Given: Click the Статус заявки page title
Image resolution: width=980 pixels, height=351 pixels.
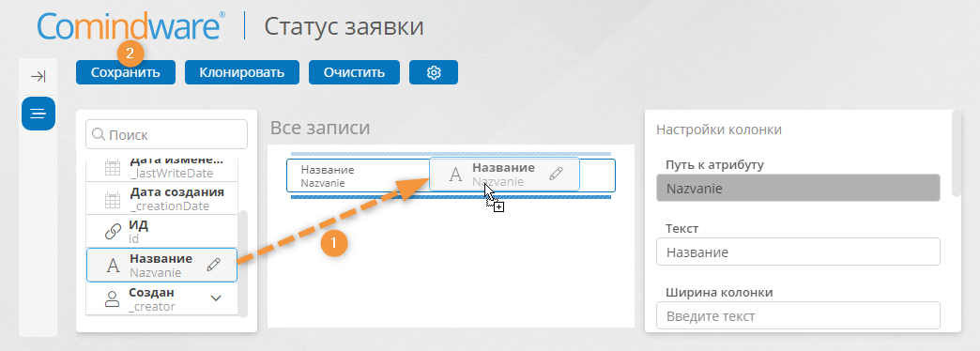Looking at the screenshot, I should 344,27.
